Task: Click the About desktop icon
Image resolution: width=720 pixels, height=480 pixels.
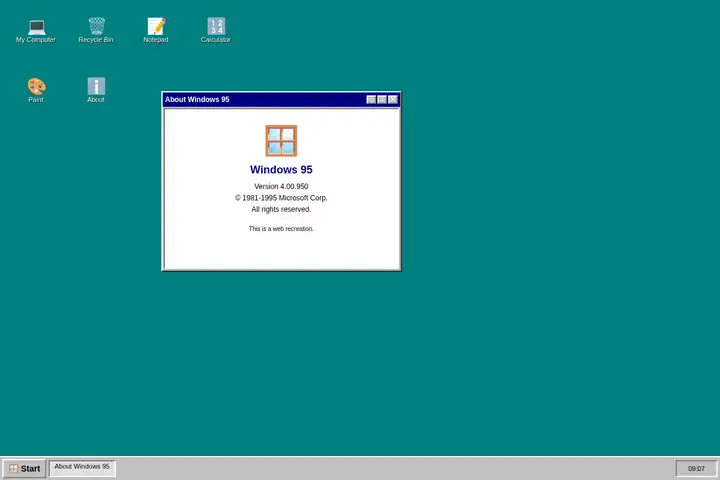Action: 96,90
